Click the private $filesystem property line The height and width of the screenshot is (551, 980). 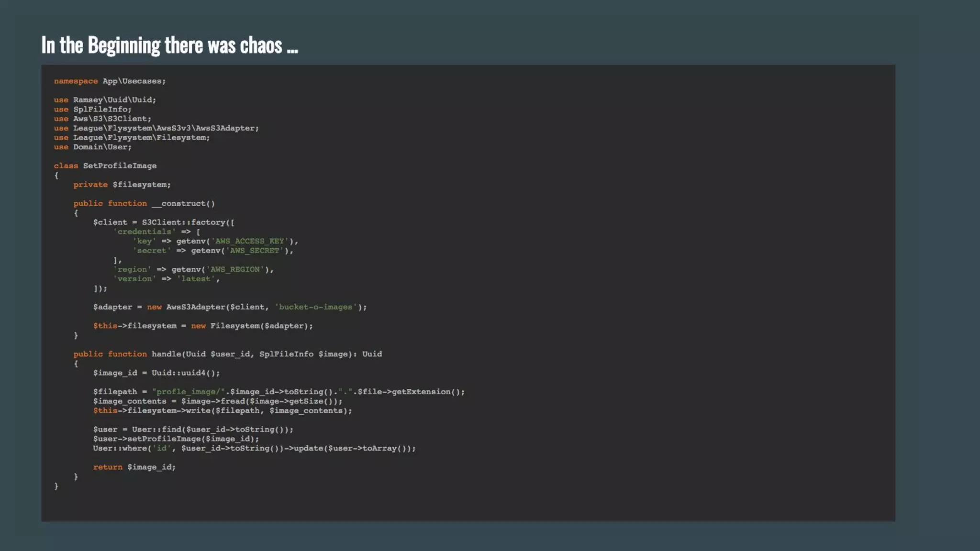pyautogui.click(x=122, y=185)
